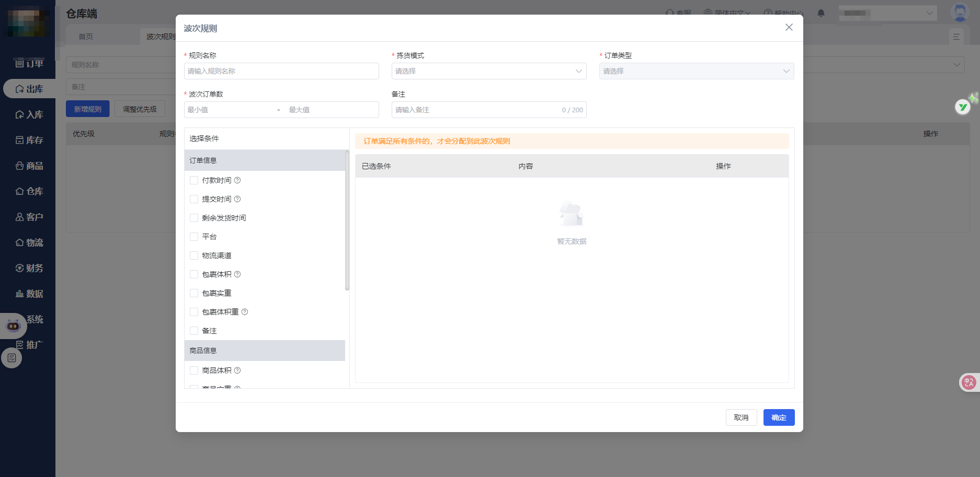Click the robot assistant icon in the sidebar
The width and height of the screenshot is (980, 477).
[x=13, y=326]
